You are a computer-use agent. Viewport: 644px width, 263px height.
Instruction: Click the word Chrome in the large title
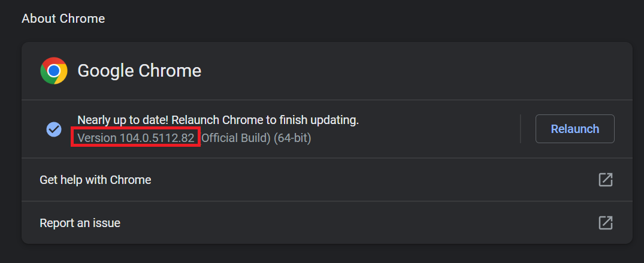point(170,71)
